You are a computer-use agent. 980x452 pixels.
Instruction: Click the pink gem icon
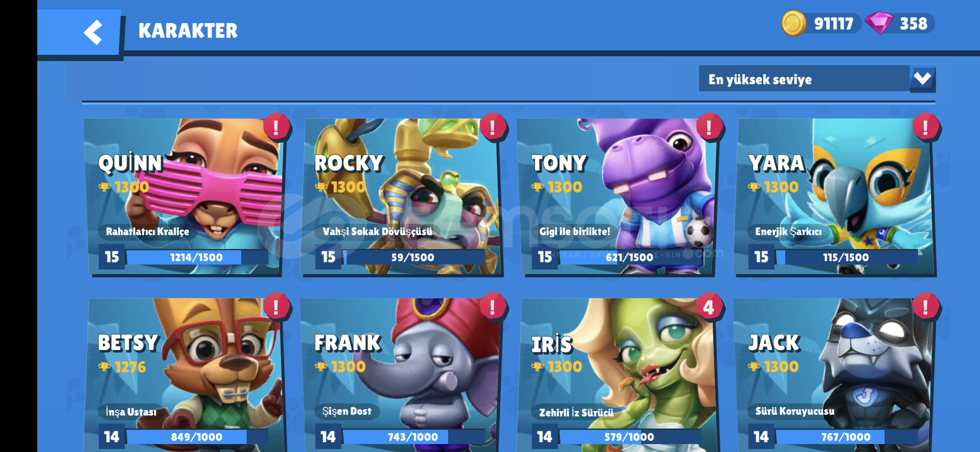coord(879,23)
